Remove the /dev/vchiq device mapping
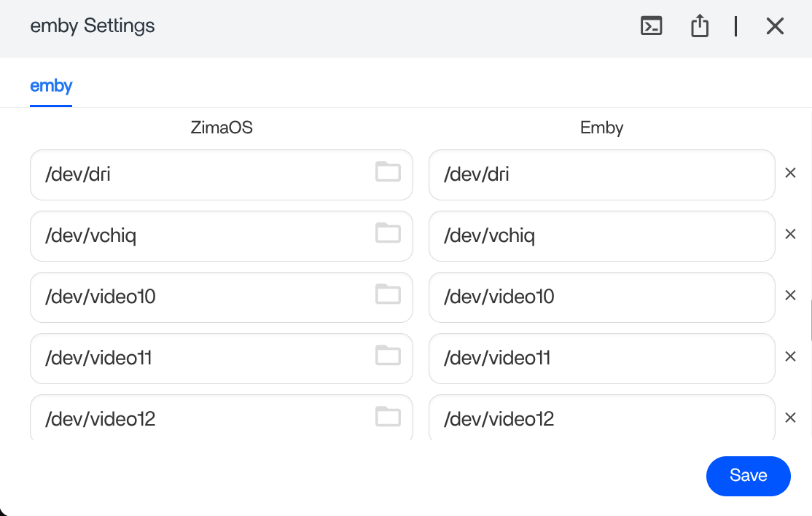Image resolution: width=812 pixels, height=516 pixels. pos(790,235)
